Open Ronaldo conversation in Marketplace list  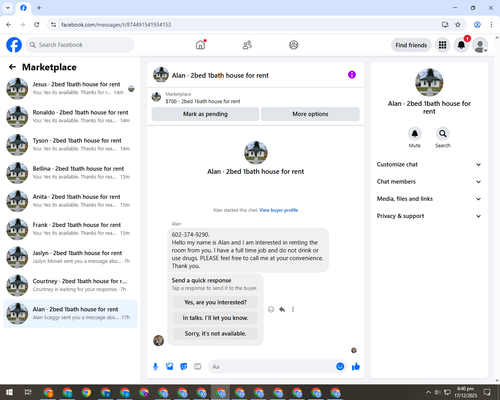[70, 117]
